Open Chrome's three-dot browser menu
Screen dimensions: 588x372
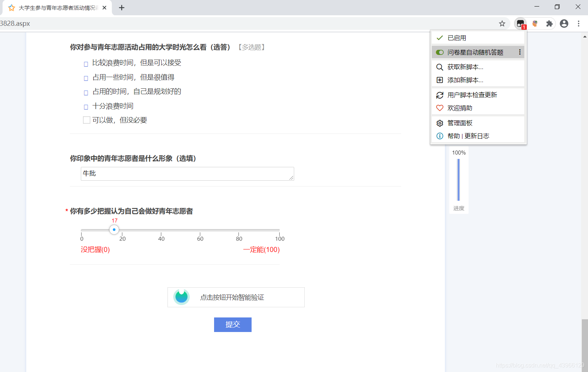coord(579,23)
